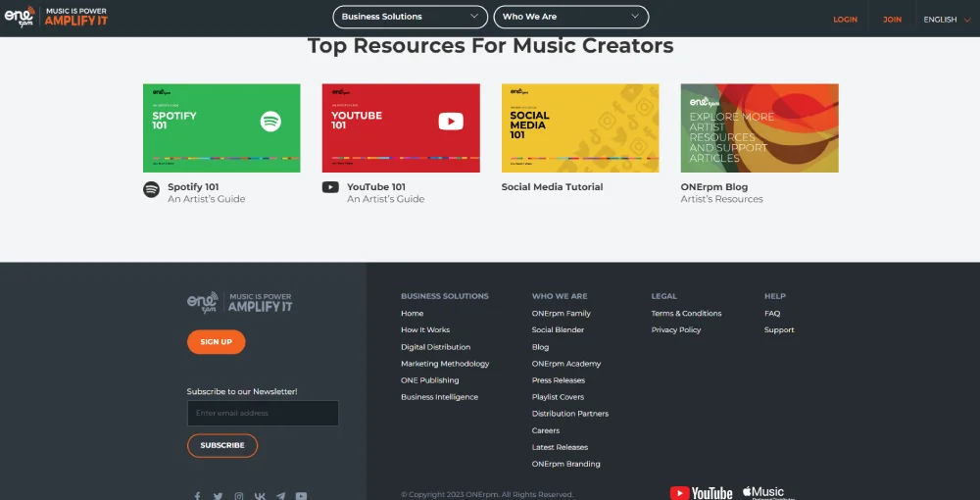This screenshot has height=500, width=980.
Task: Click the Spotify icon beside Spotify 101
Action: click(x=151, y=189)
